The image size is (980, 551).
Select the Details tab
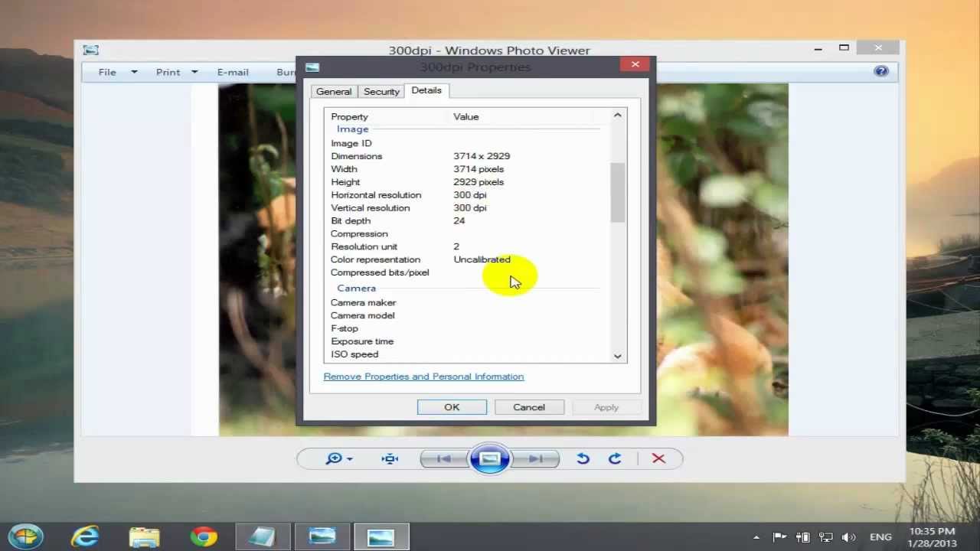click(x=426, y=90)
